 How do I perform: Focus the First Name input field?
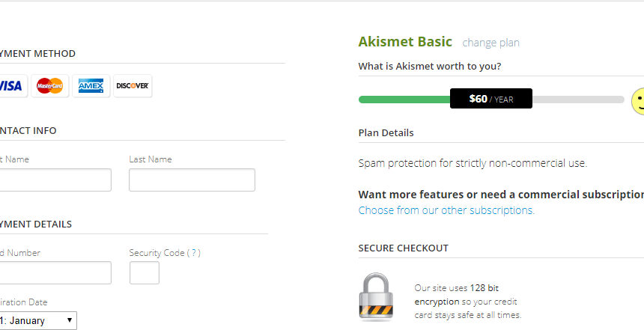(x=55, y=180)
